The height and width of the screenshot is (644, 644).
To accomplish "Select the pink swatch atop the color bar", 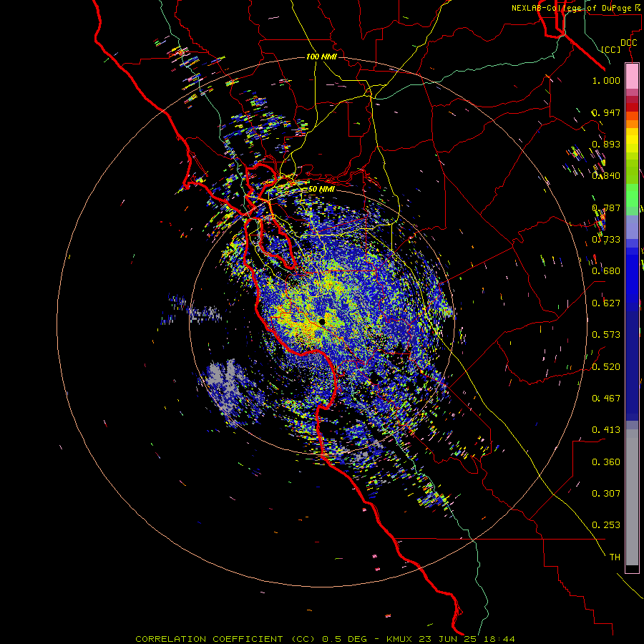I will pyautogui.click(x=632, y=77).
